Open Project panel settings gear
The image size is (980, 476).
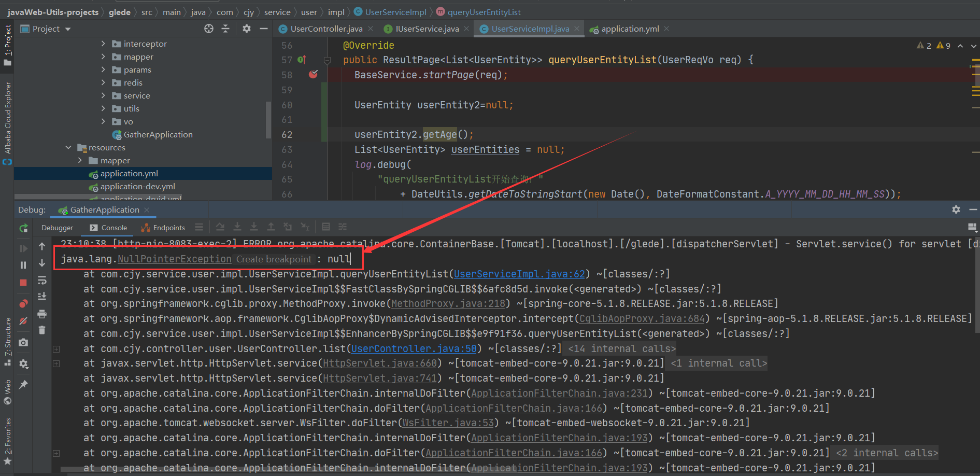tap(247, 29)
